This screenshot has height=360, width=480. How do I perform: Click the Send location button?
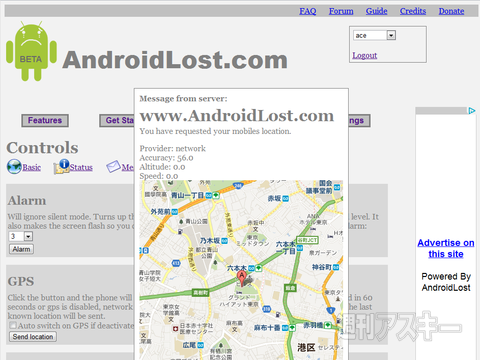(33, 337)
